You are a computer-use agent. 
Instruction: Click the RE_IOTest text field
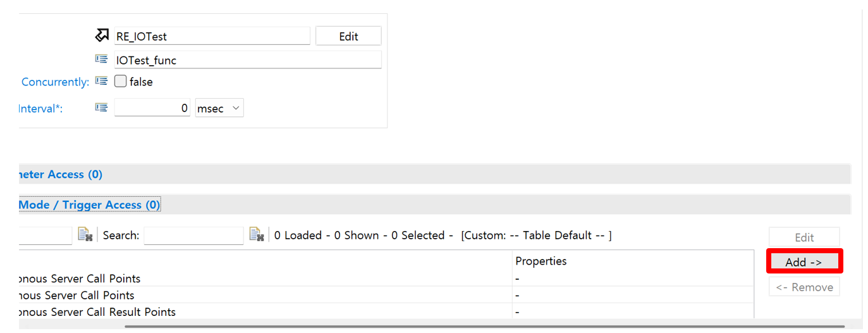coord(212,36)
